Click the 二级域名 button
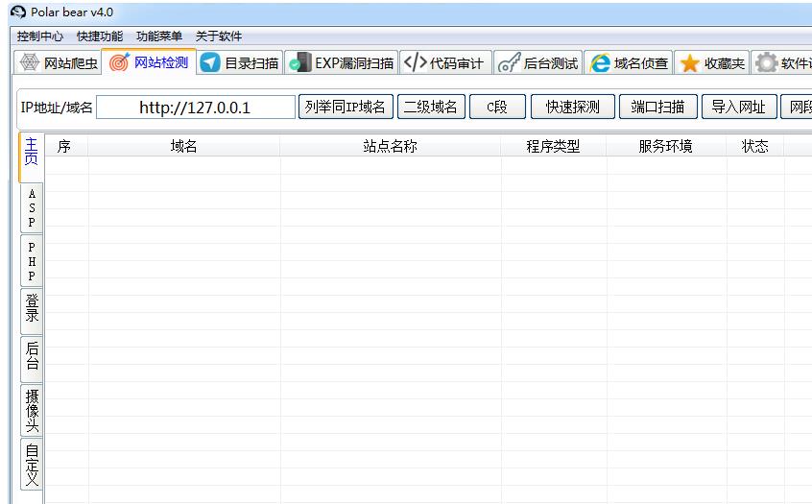The height and width of the screenshot is (504, 812). pyautogui.click(x=431, y=107)
